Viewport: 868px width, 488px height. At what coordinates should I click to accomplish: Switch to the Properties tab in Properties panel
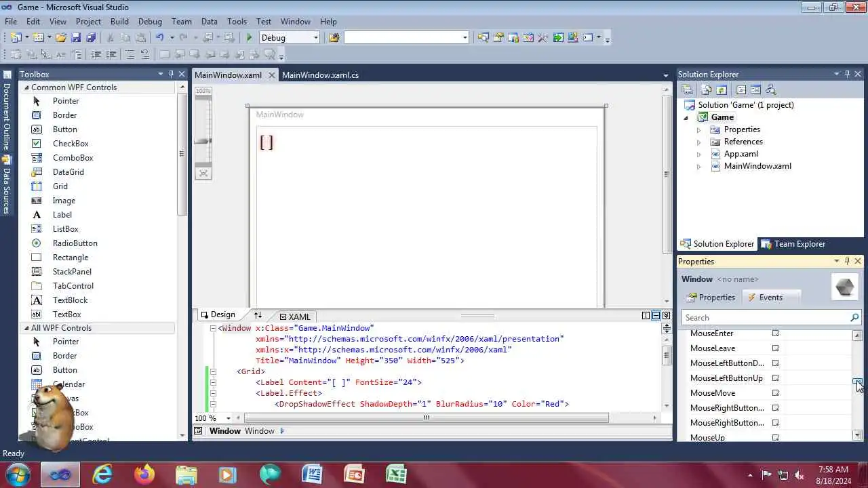pyautogui.click(x=710, y=298)
